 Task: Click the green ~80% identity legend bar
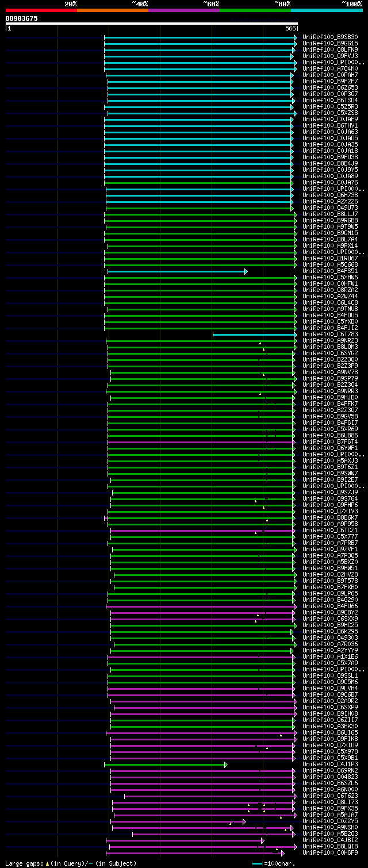point(255,10)
